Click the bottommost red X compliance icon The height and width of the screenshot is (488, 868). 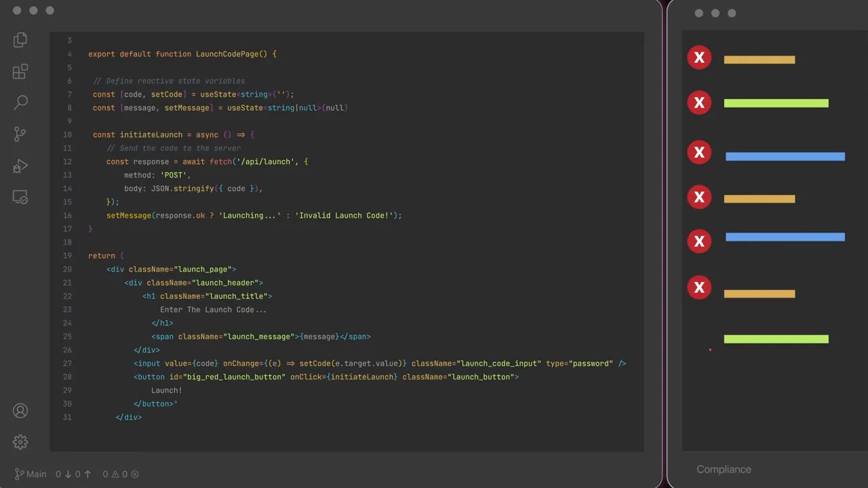(x=699, y=287)
